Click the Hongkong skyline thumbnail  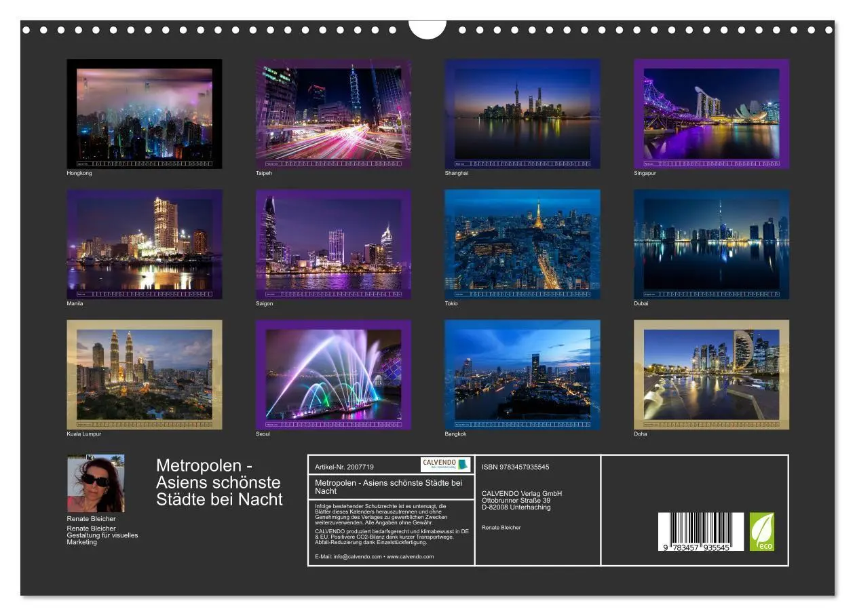click(144, 114)
